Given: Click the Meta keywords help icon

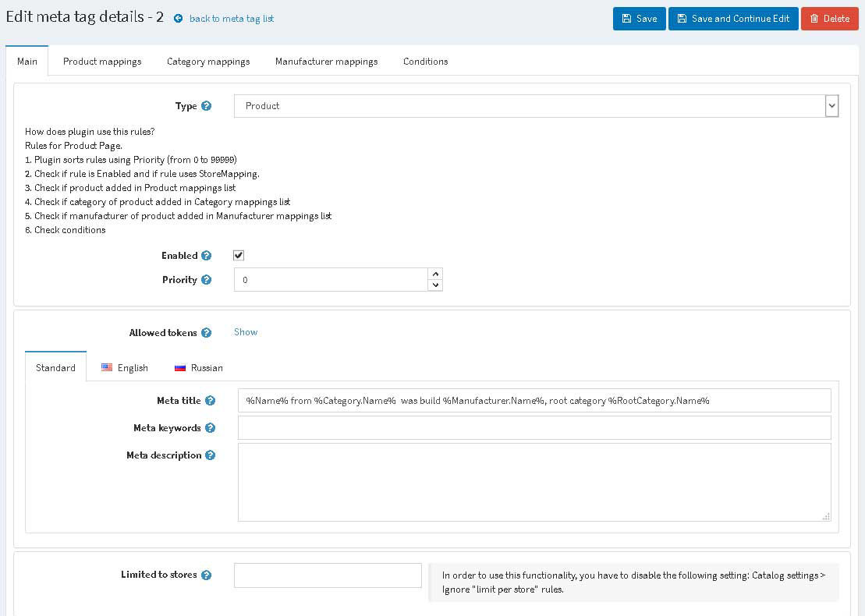Looking at the screenshot, I should point(210,428).
